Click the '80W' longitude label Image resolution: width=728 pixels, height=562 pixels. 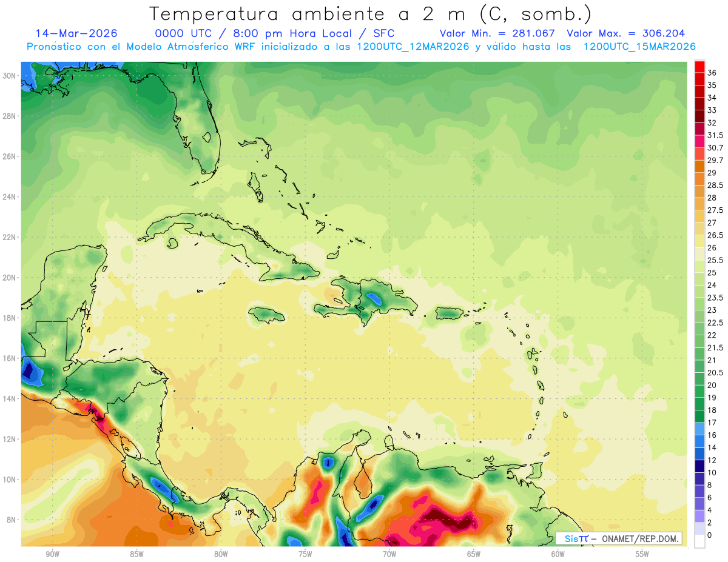[221, 554]
